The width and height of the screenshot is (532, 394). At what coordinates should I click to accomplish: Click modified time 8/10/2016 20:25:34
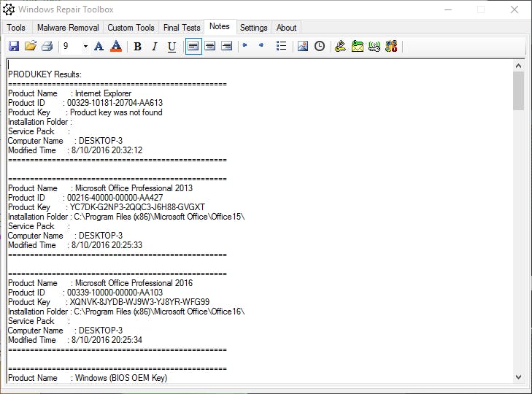click(x=107, y=340)
